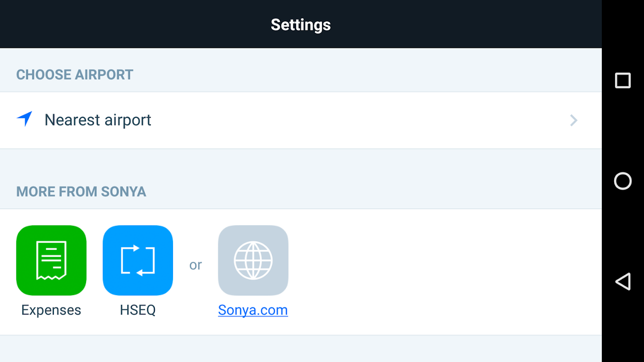Tap the Expenses text label

coord(51,310)
